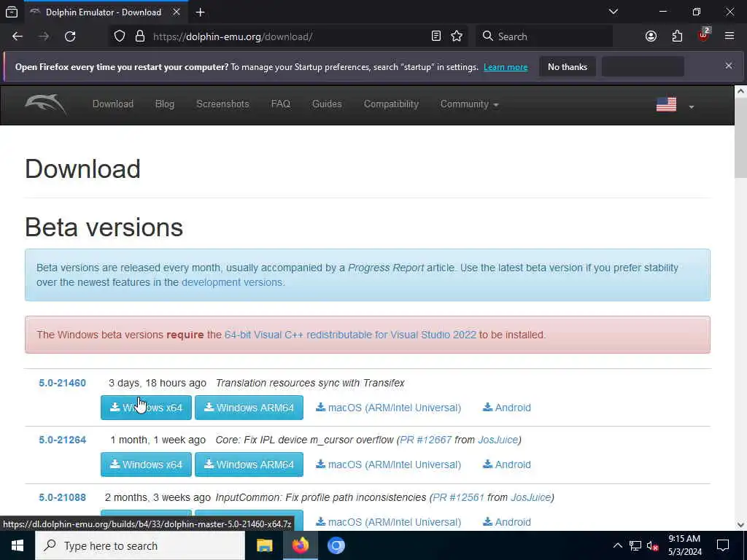Open the Firefox hamburger application menu
The height and width of the screenshot is (560, 747).
pos(729,36)
